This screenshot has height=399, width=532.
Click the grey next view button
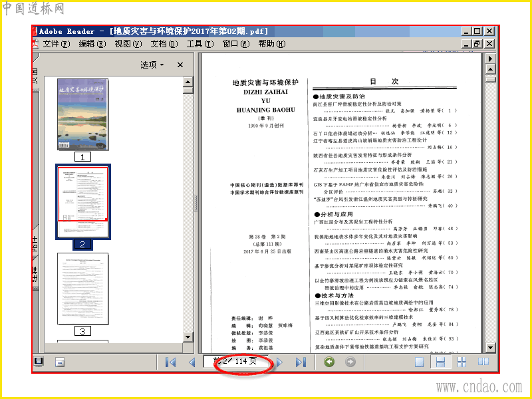pyautogui.click(x=350, y=362)
